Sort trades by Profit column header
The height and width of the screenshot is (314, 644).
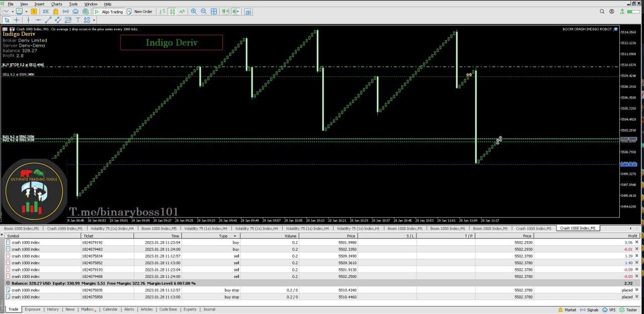588,236
